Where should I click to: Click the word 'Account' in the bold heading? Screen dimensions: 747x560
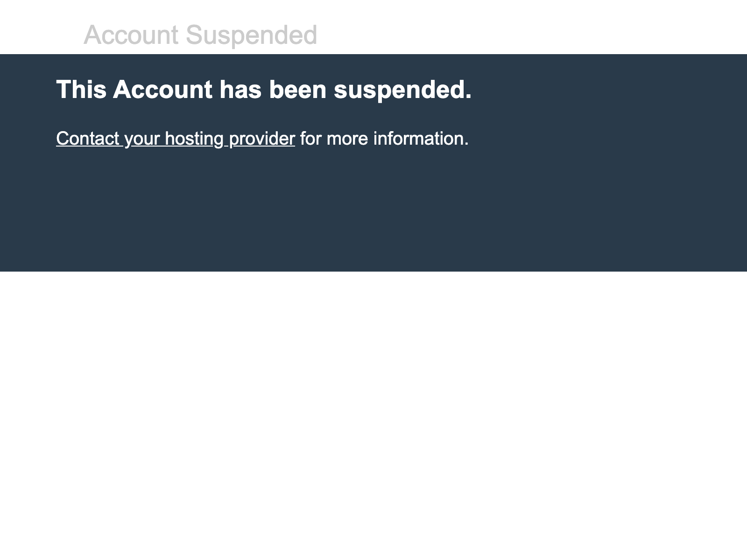coord(162,90)
